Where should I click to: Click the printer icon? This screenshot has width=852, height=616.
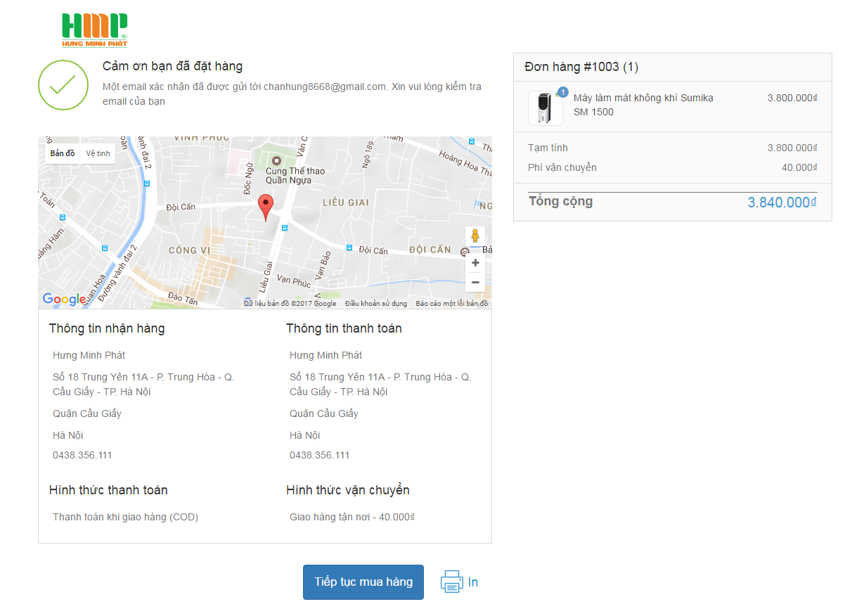click(451, 582)
